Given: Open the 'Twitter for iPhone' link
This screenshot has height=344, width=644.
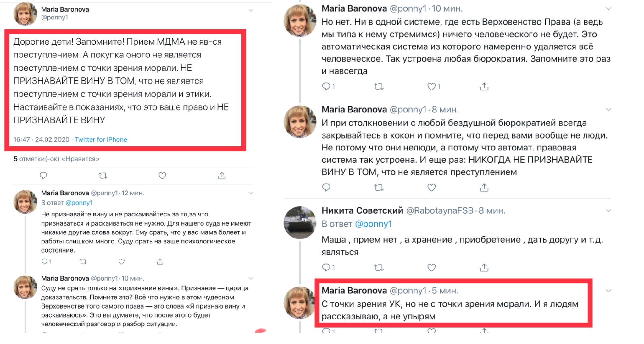Looking at the screenshot, I should (x=101, y=139).
